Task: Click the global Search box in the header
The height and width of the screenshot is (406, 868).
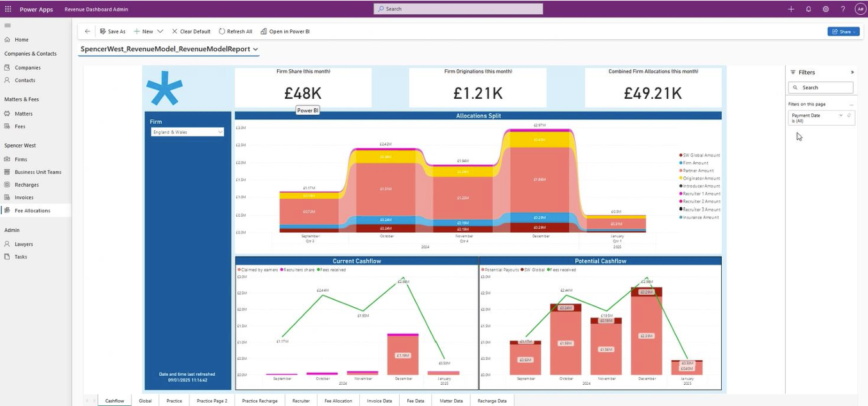Action: tap(458, 9)
